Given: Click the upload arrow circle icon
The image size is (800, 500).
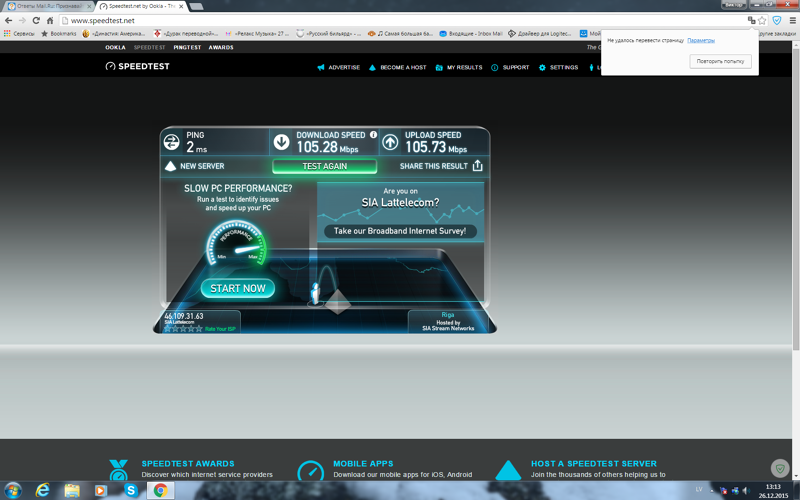Looking at the screenshot, I should click(390, 142).
